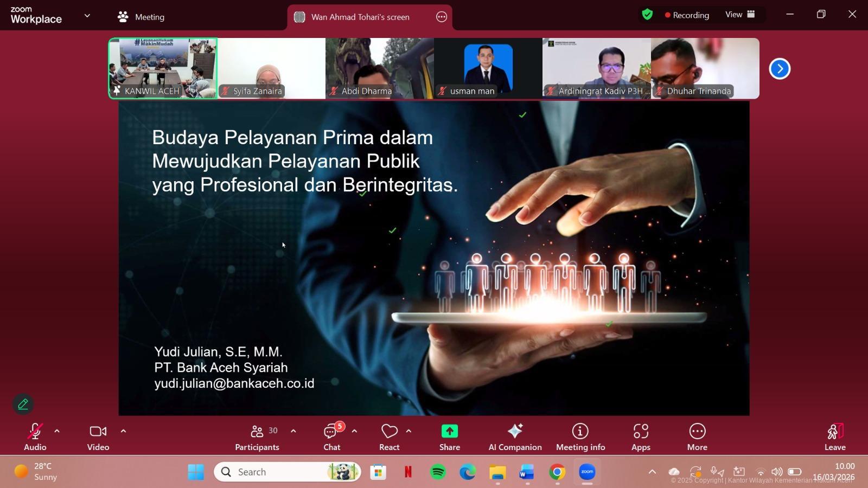Viewport: 868px width, 488px height.
Task: Click the Leave button
Action: click(x=834, y=436)
